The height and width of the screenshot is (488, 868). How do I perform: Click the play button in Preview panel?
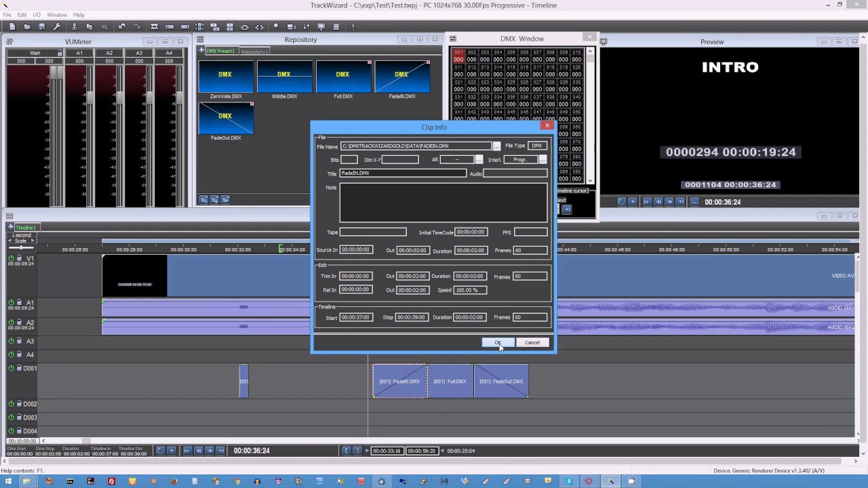pyautogui.click(x=633, y=201)
